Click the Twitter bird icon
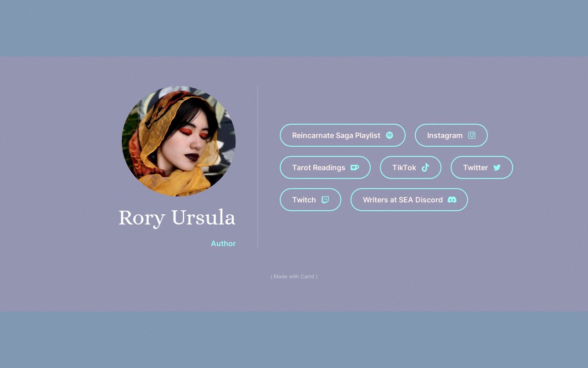This screenshot has width=588, height=368. click(497, 167)
